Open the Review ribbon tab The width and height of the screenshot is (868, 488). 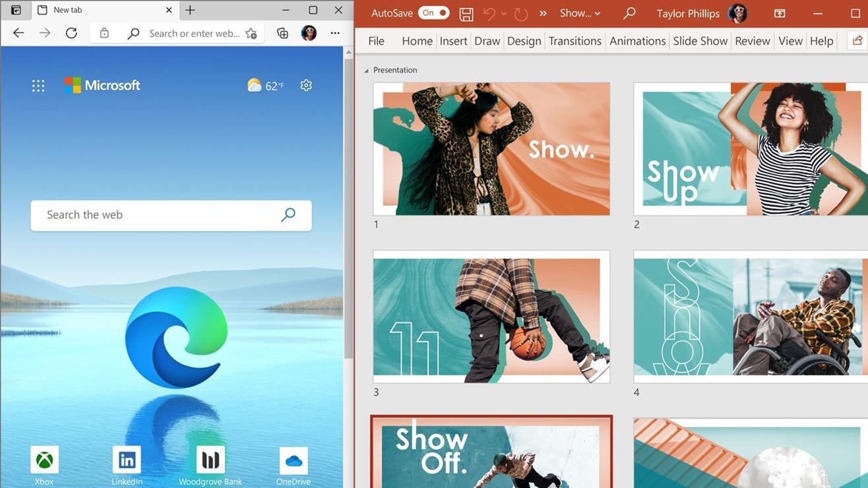[x=753, y=41]
